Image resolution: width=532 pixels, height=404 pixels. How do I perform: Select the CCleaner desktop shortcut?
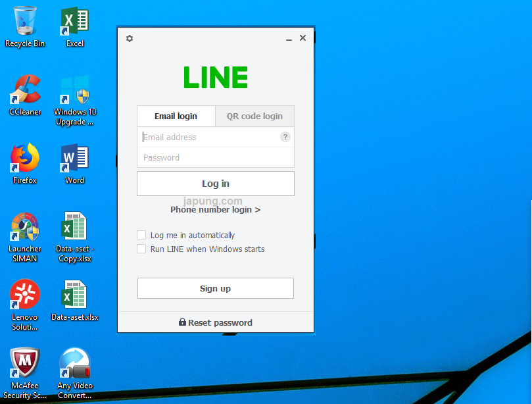coord(25,95)
